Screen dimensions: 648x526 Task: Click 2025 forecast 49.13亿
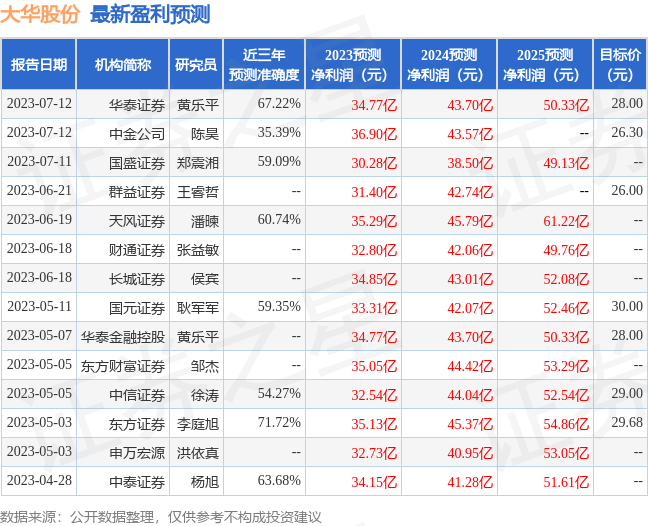(566, 163)
